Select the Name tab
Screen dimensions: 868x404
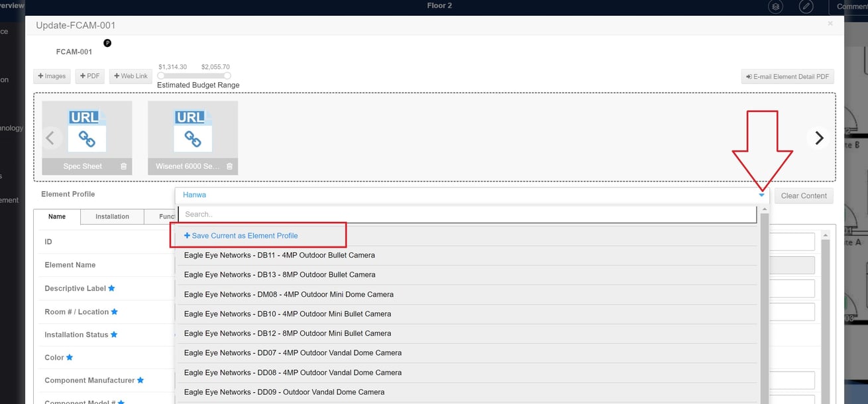coord(57,217)
